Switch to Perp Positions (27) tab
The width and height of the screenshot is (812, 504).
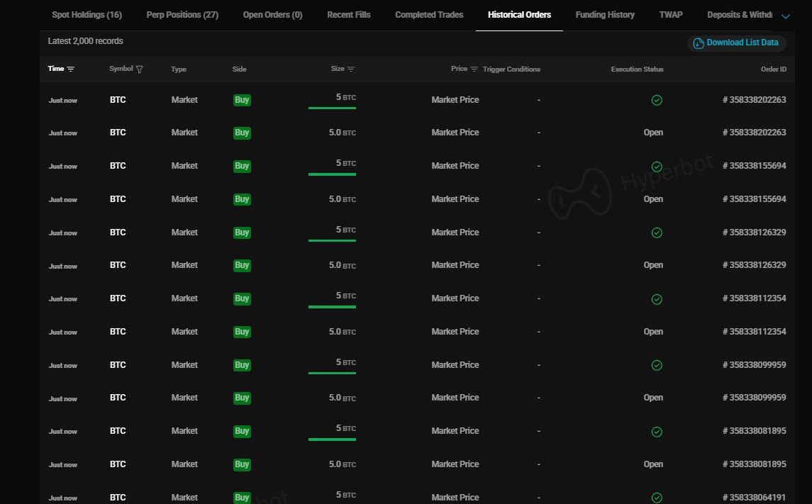pyautogui.click(x=182, y=15)
